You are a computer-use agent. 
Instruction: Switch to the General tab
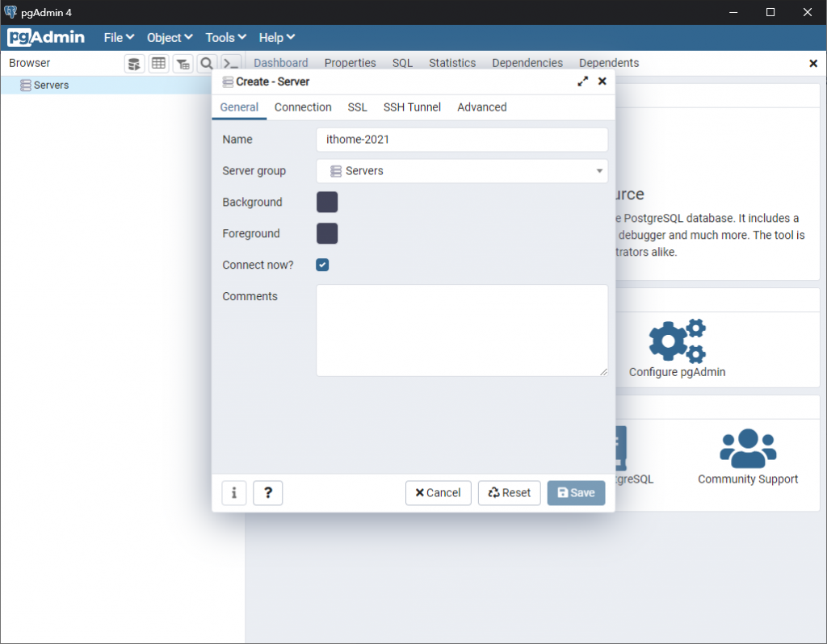point(239,107)
